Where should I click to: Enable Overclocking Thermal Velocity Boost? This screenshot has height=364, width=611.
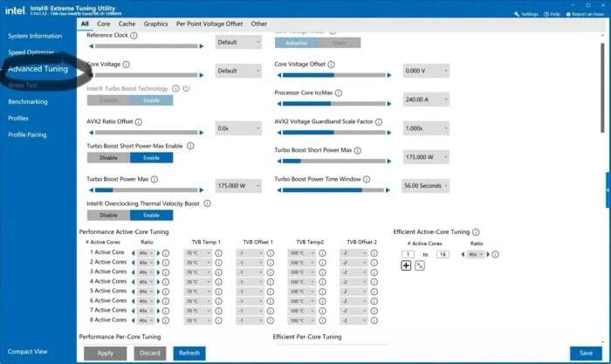(151, 215)
